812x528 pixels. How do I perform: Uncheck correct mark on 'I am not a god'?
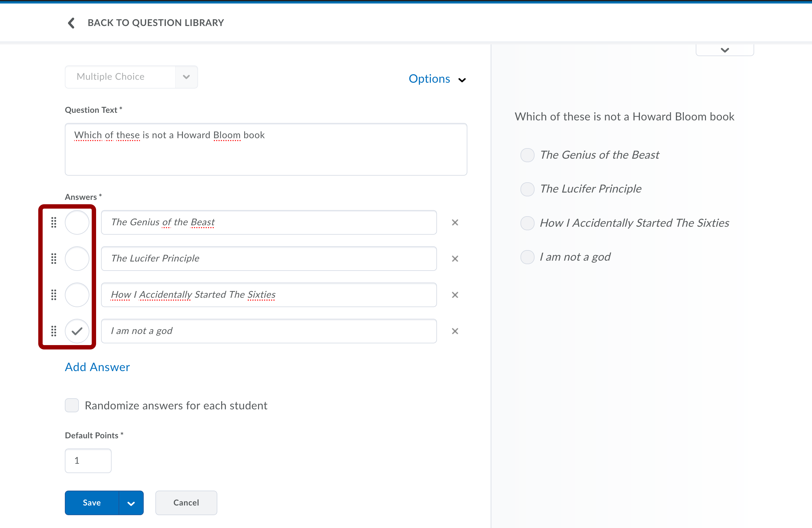77,331
